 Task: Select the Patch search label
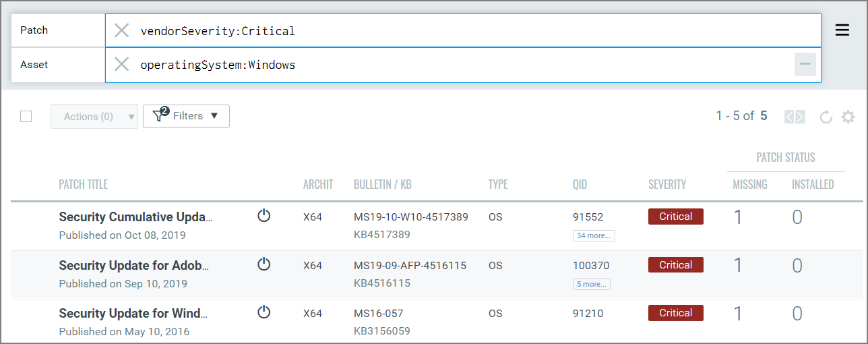click(34, 30)
